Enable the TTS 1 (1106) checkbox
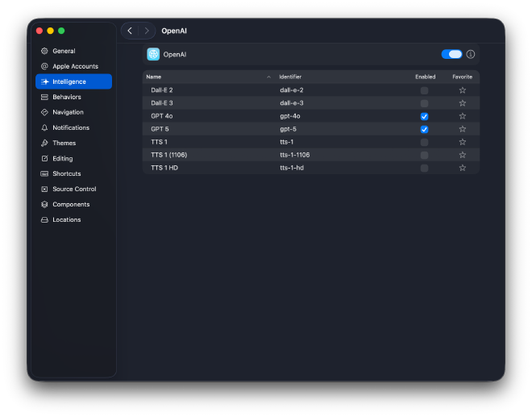 tap(424, 155)
